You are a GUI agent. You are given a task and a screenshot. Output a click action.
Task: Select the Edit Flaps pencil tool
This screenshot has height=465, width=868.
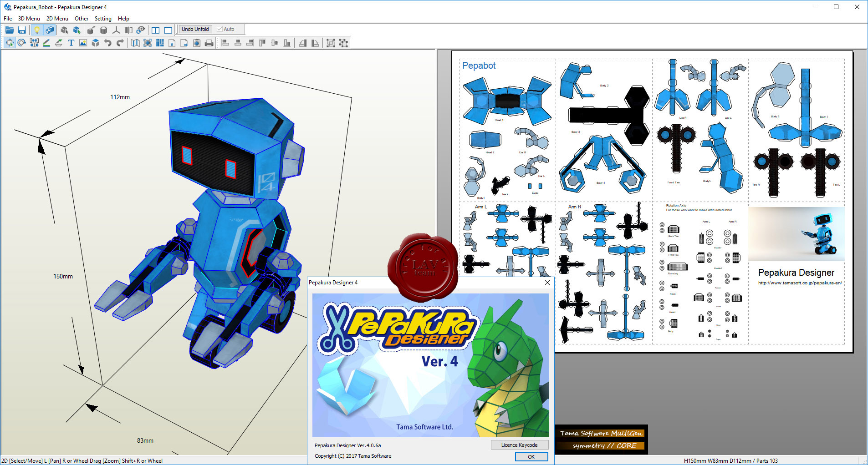[x=46, y=43]
